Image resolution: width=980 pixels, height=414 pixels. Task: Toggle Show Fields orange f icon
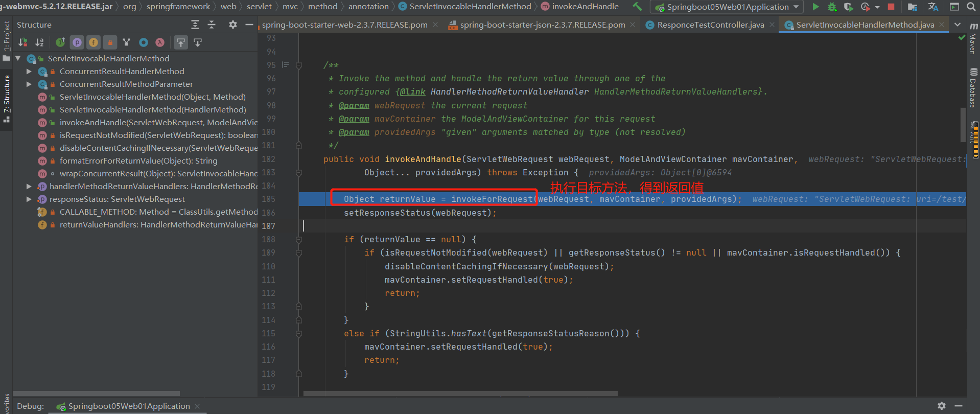pos(94,42)
